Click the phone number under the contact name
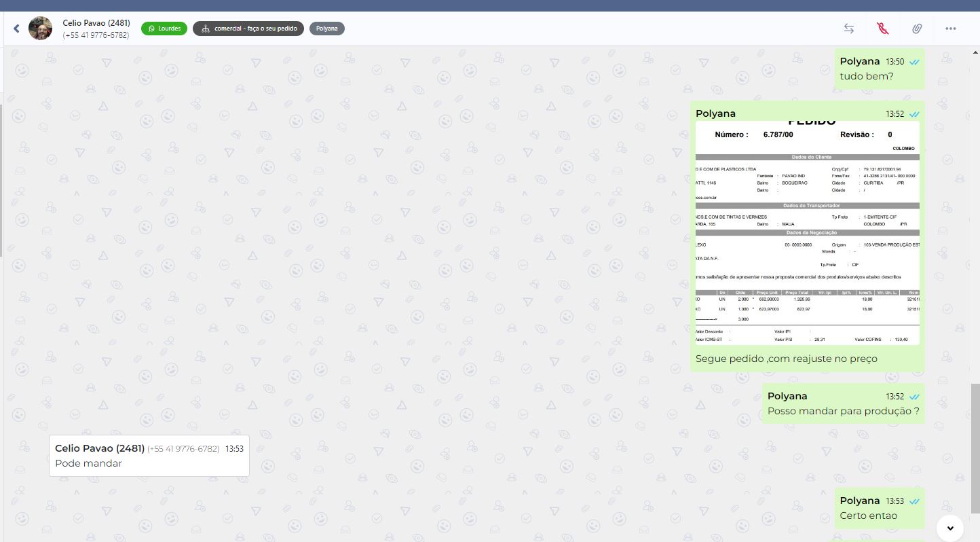 pos(96,35)
